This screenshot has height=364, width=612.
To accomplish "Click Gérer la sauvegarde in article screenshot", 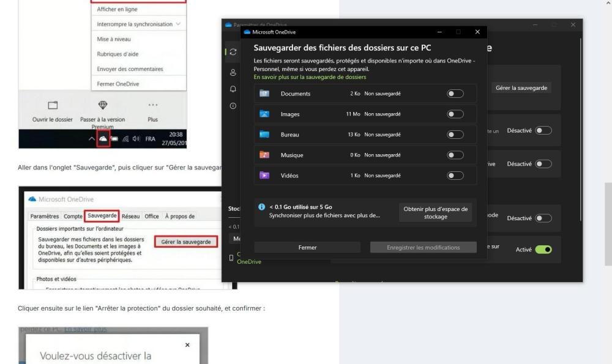I will tap(186, 242).
